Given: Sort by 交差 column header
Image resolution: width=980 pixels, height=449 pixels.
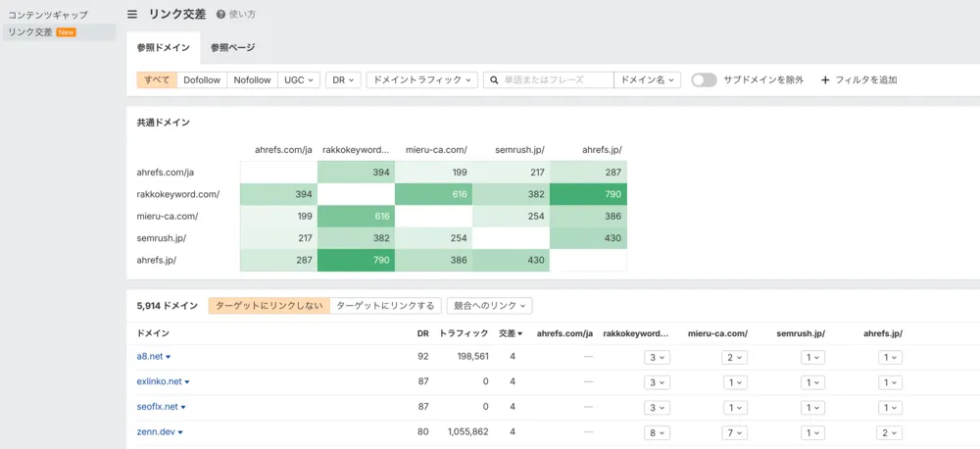Looking at the screenshot, I should click(x=511, y=334).
